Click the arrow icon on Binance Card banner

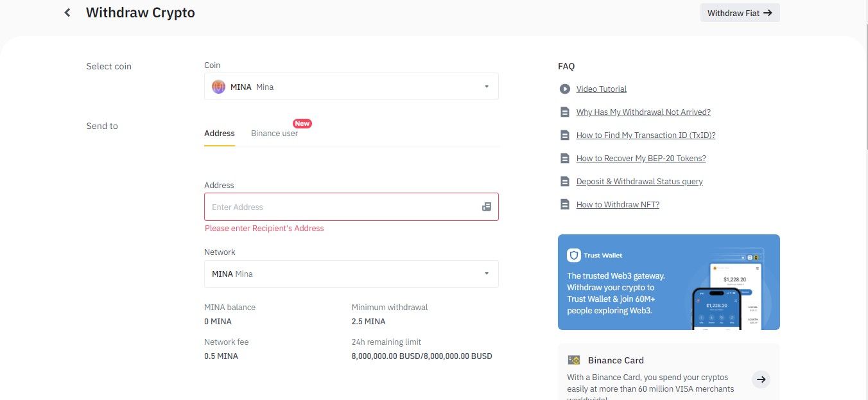coord(761,379)
